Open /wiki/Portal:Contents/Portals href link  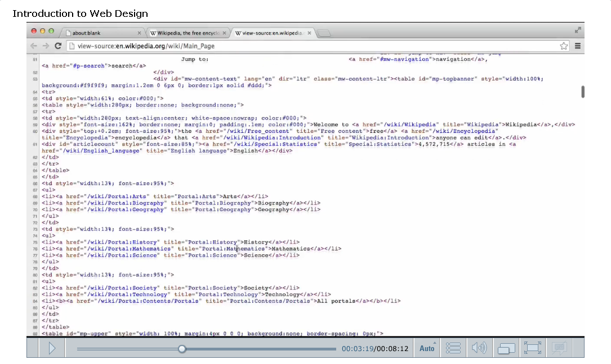pos(148,301)
